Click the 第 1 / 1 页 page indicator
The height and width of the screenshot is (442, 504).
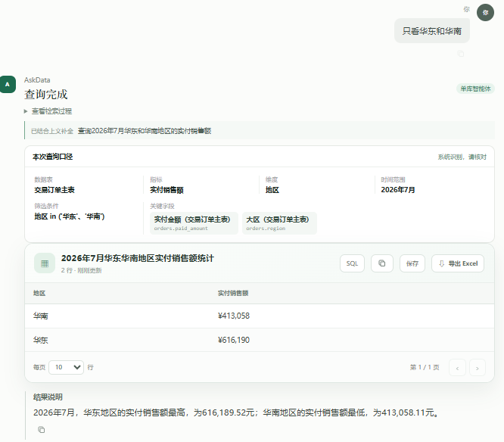click(x=425, y=367)
